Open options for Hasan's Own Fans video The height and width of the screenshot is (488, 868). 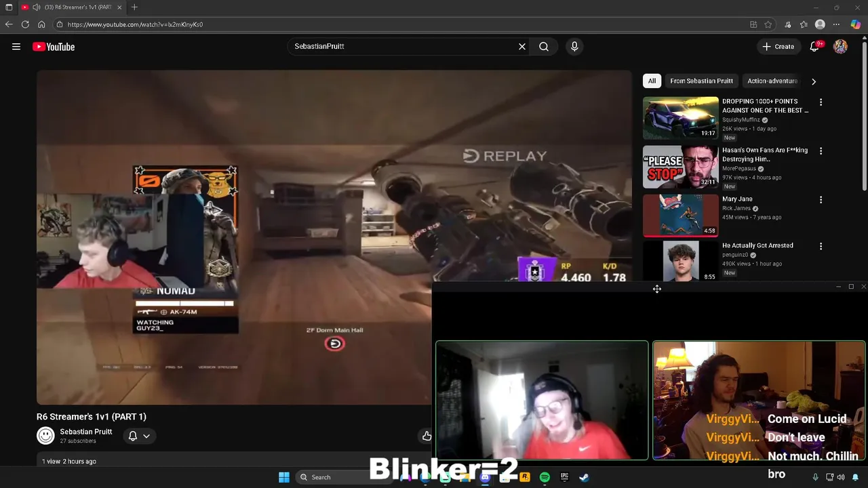click(821, 151)
